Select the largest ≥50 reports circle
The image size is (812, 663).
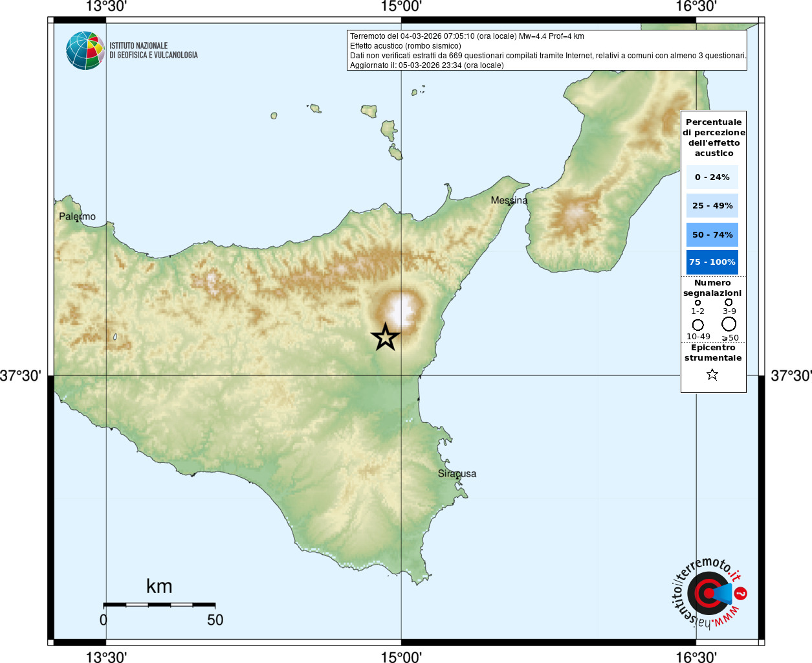(729, 324)
